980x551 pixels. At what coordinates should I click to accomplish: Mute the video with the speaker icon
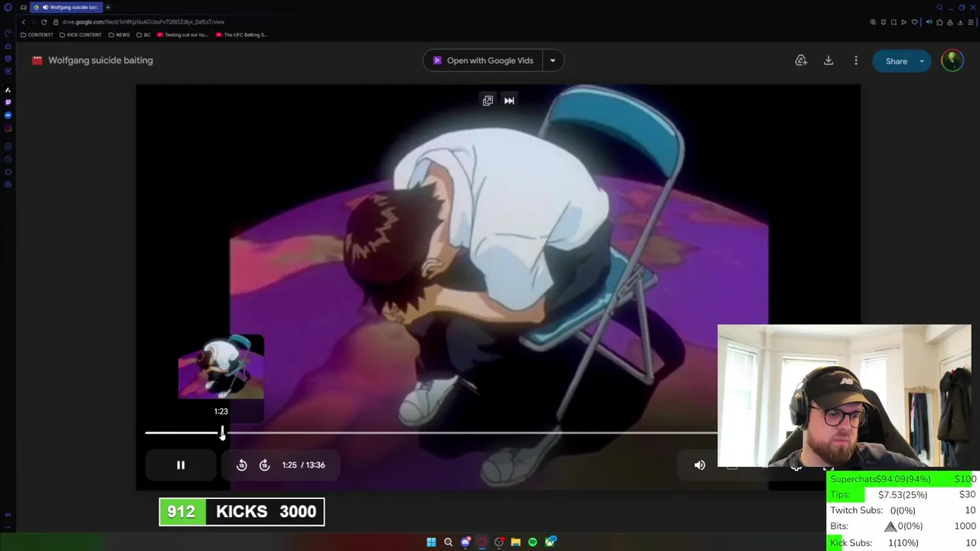tap(700, 465)
